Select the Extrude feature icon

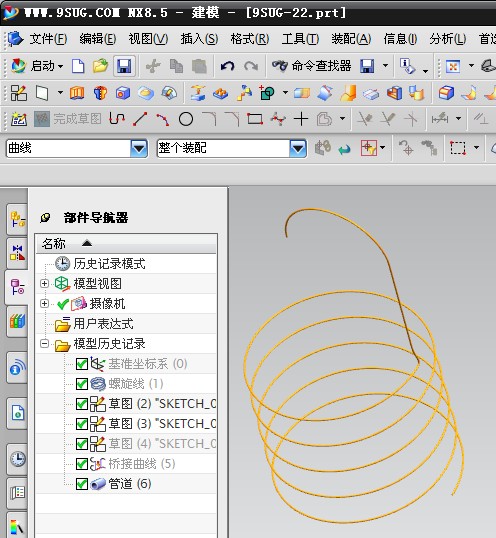click(77, 93)
